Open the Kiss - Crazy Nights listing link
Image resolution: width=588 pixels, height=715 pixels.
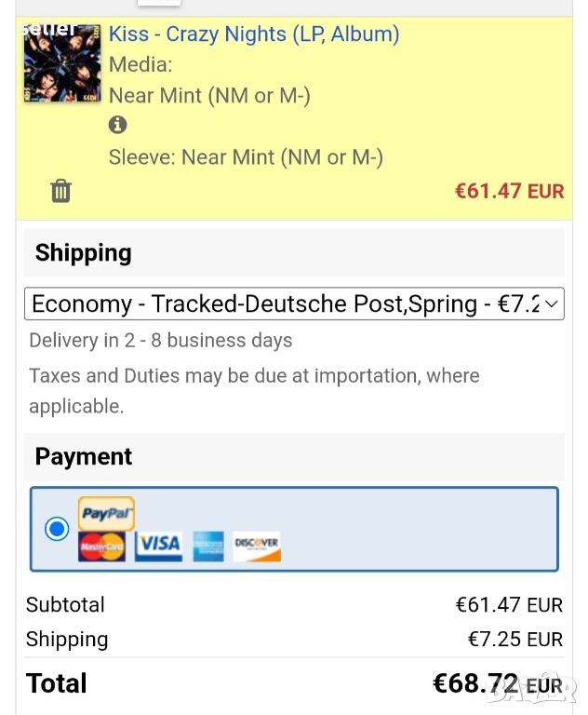pos(254,34)
